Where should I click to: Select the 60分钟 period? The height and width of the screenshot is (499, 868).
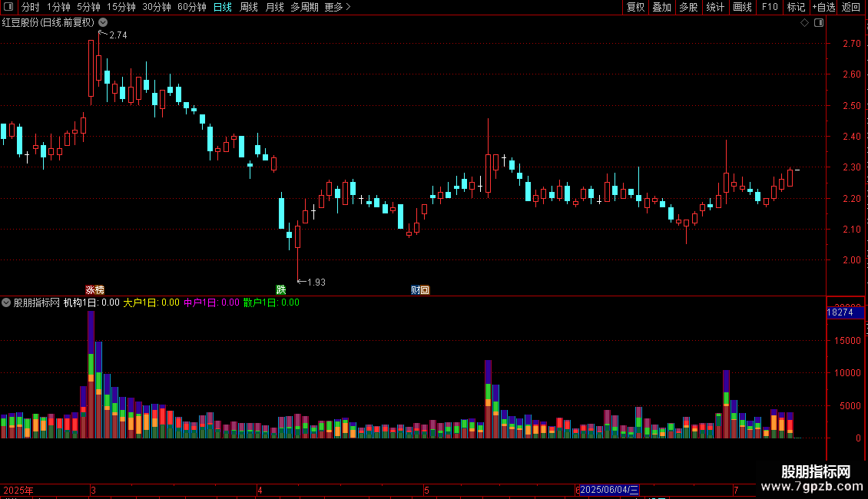coord(191,7)
